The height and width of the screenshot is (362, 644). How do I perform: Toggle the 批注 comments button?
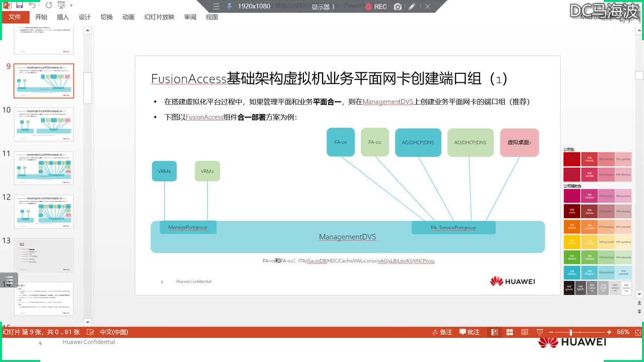[469, 332]
